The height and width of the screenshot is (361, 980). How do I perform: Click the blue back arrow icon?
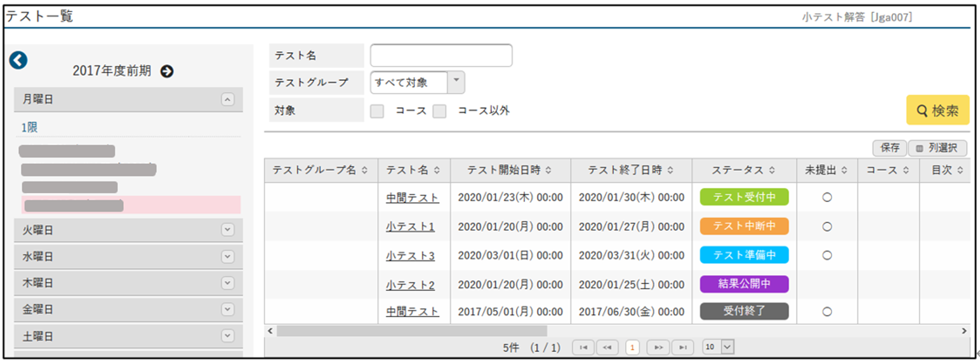[19, 60]
